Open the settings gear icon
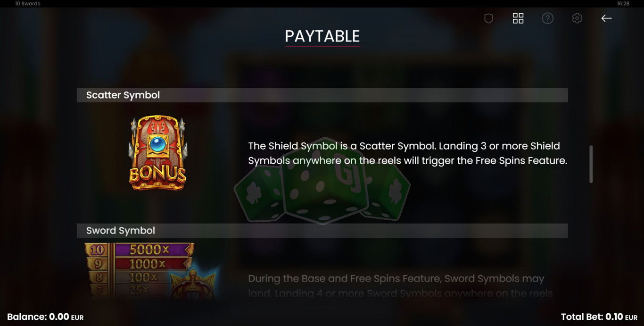The width and height of the screenshot is (644, 326). click(x=577, y=18)
